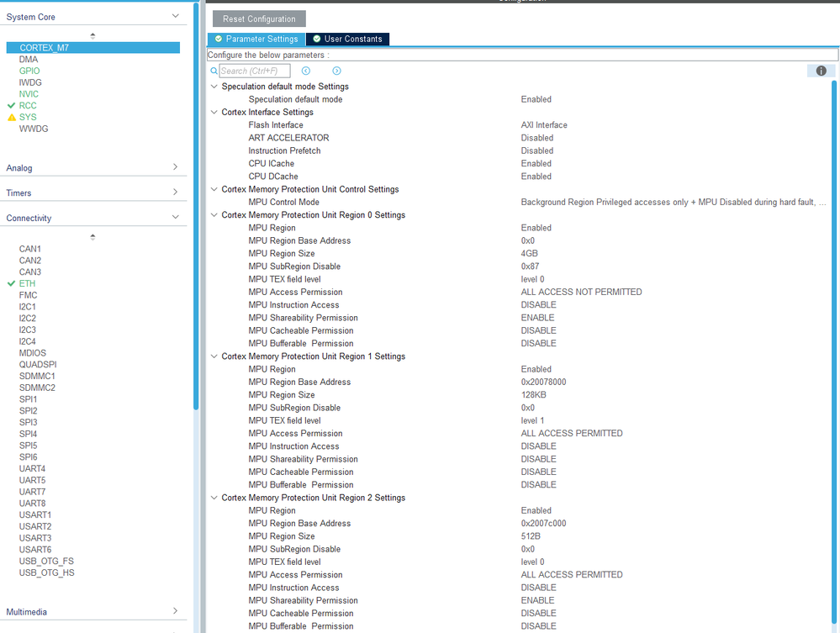The width and height of the screenshot is (840, 633).
Task: Switch to the User Constants tab
Action: (x=348, y=39)
